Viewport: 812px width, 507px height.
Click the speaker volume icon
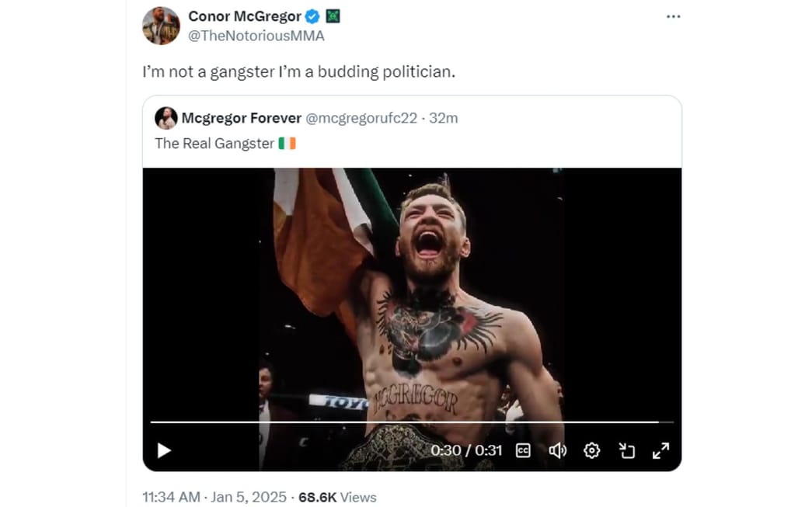(557, 450)
